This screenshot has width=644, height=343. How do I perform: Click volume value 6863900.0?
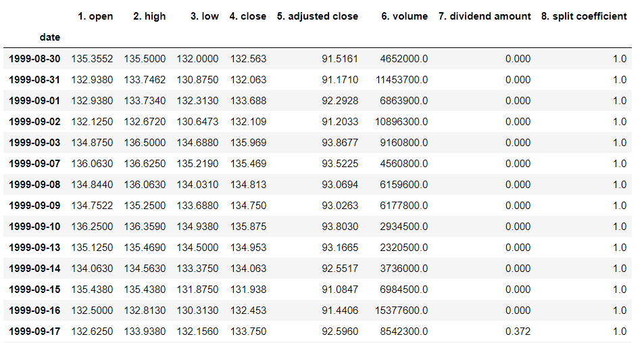[x=404, y=101]
